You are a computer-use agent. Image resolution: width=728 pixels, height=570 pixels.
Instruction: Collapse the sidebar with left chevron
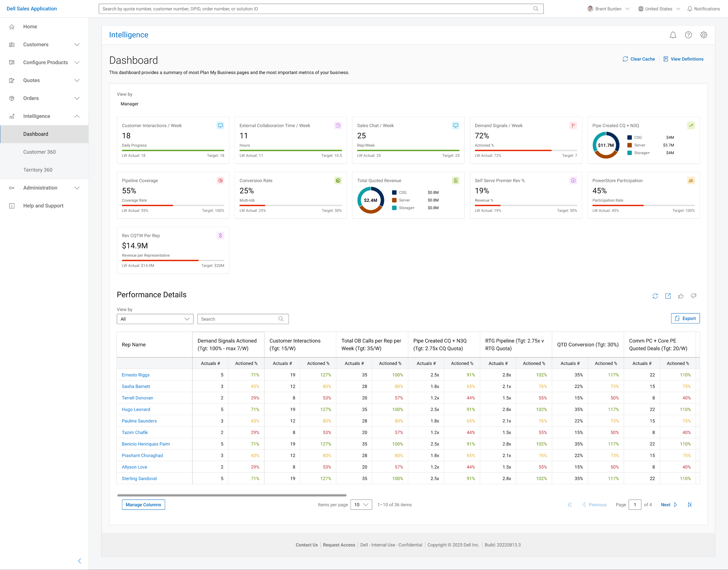point(79,561)
